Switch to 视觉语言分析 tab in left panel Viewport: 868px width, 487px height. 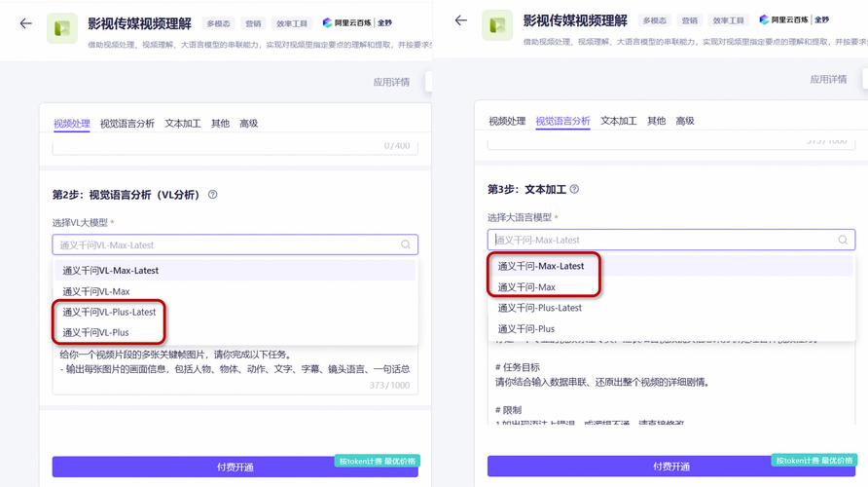(127, 123)
